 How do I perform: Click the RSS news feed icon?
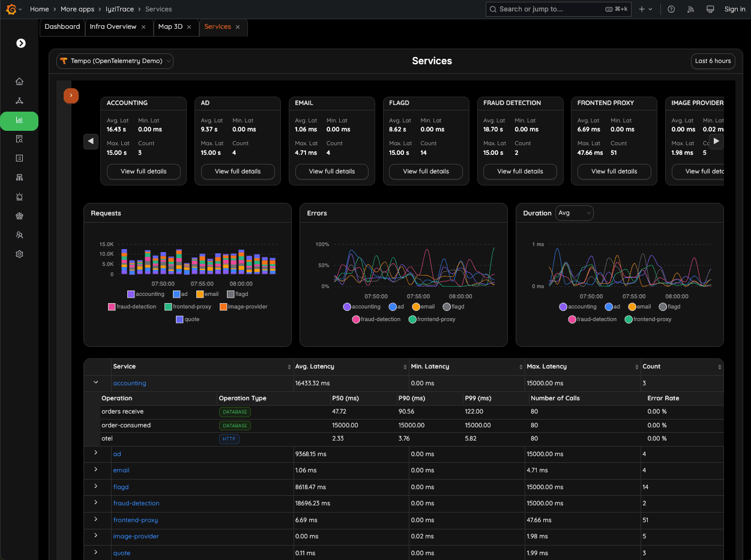click(690, 9)
